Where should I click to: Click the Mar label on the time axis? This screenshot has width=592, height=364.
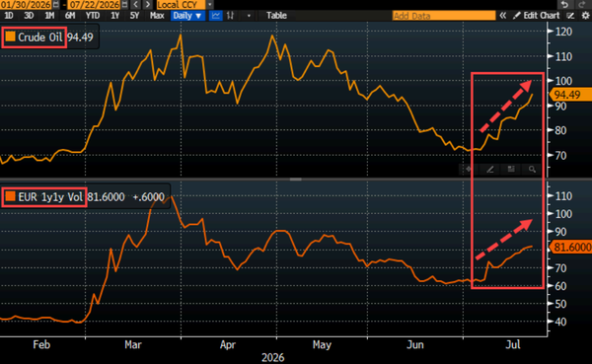[133, 344]
